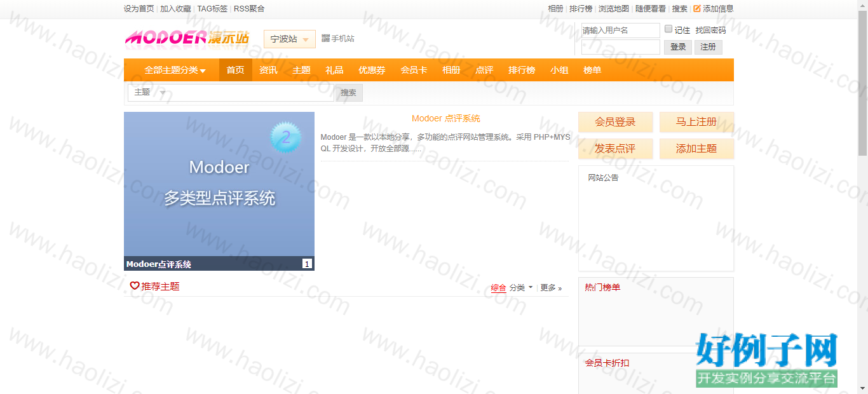Click the 找回密码 link

tap(710, 30)
